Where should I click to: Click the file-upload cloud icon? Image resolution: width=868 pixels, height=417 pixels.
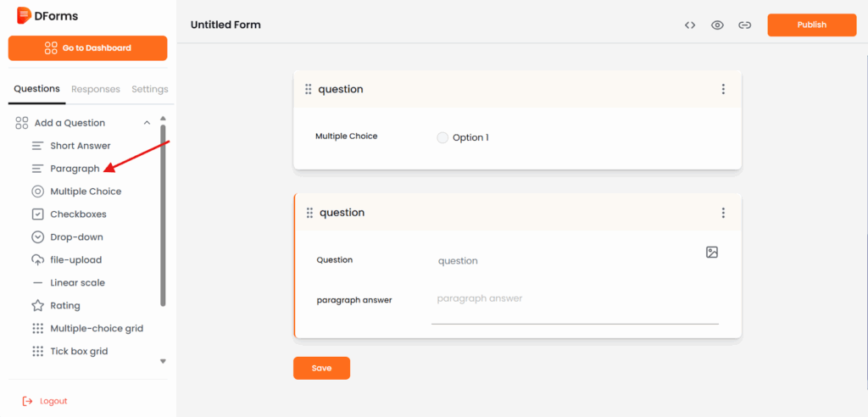37,260
